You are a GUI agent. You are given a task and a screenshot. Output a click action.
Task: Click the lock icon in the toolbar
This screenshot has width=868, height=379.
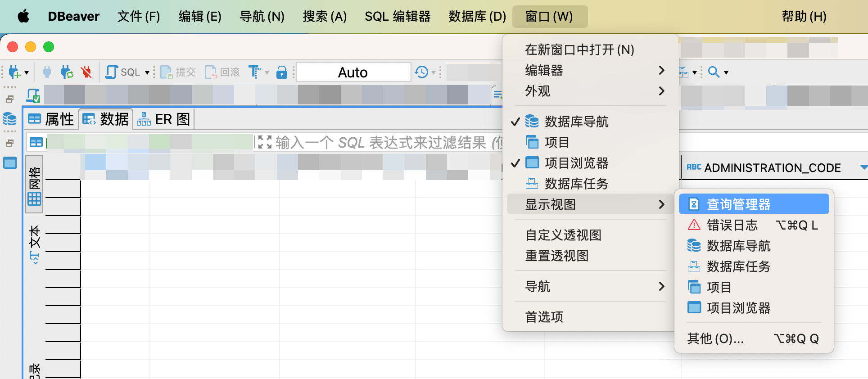[x=282, y=72]
